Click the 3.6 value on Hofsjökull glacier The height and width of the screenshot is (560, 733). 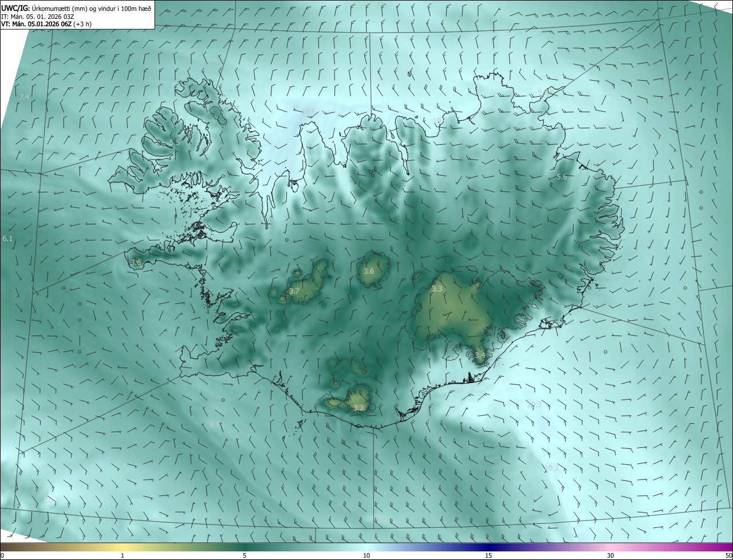[369, 271]
